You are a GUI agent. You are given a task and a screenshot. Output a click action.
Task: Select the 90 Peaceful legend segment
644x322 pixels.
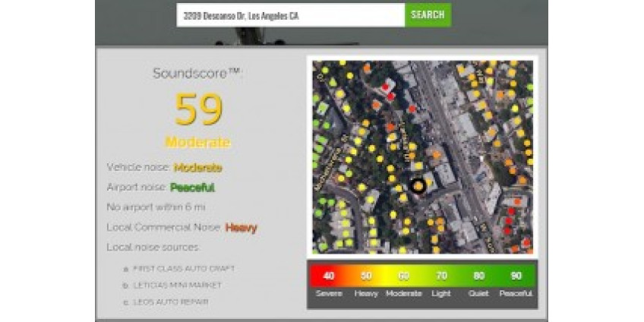coord(516,276)
